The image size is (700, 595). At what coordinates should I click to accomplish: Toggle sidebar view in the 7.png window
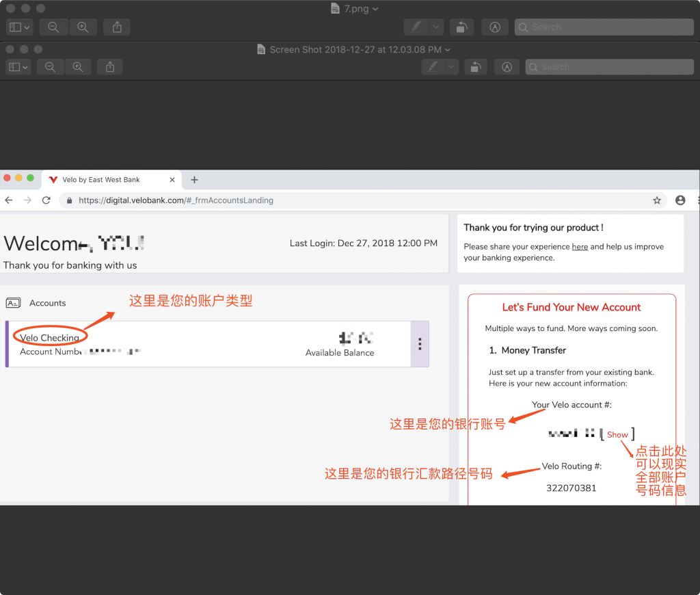click(x=19, y=27)
